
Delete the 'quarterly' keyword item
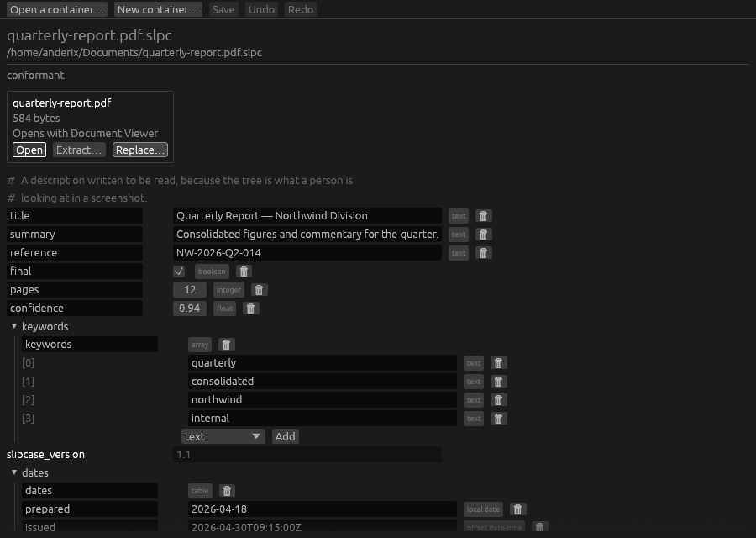(x=498, y=363)
